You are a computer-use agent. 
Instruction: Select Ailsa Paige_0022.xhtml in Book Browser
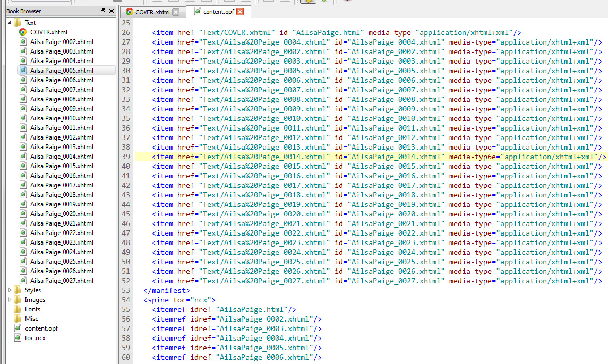pyautogui.click(x=62, y=233)
